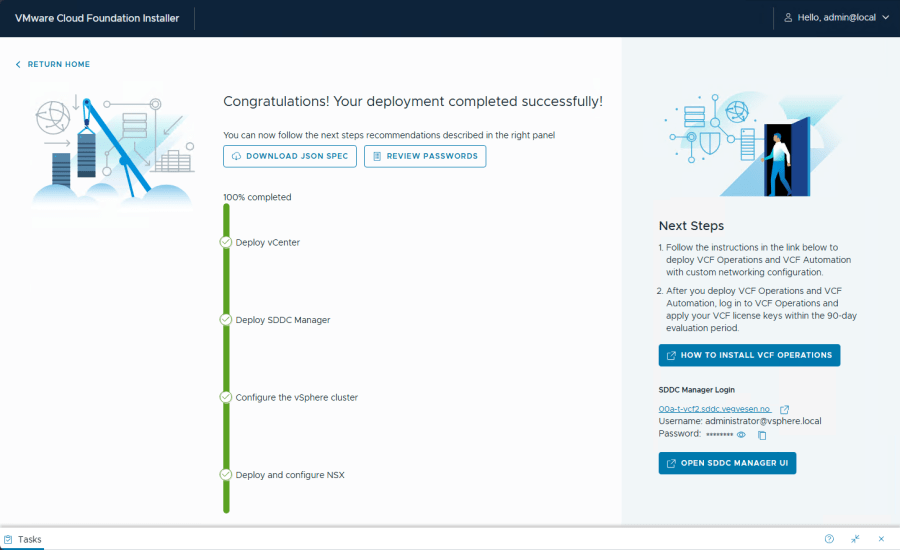
Task: Click the Configure the vSphere cluster step
Action: (296, 397)
